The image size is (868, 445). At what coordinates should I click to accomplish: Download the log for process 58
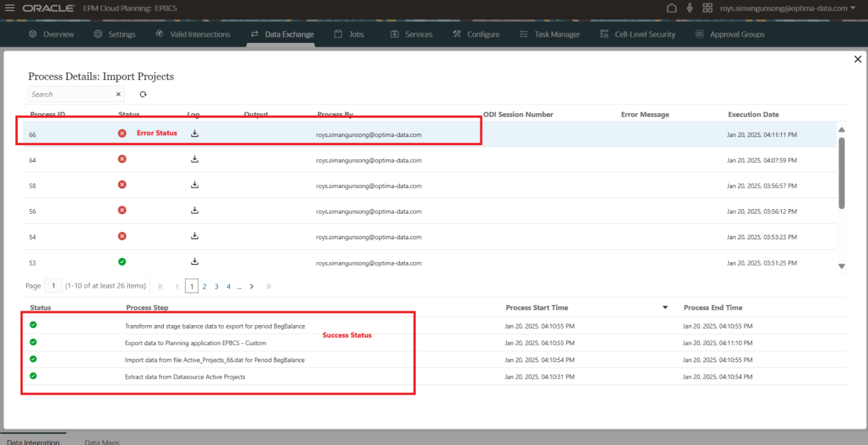pyautogui.click(x=195, y=185)
